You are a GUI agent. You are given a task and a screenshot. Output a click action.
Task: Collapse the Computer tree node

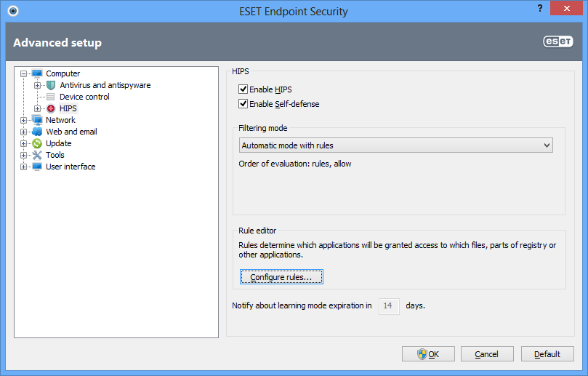[x=24, y=73]
